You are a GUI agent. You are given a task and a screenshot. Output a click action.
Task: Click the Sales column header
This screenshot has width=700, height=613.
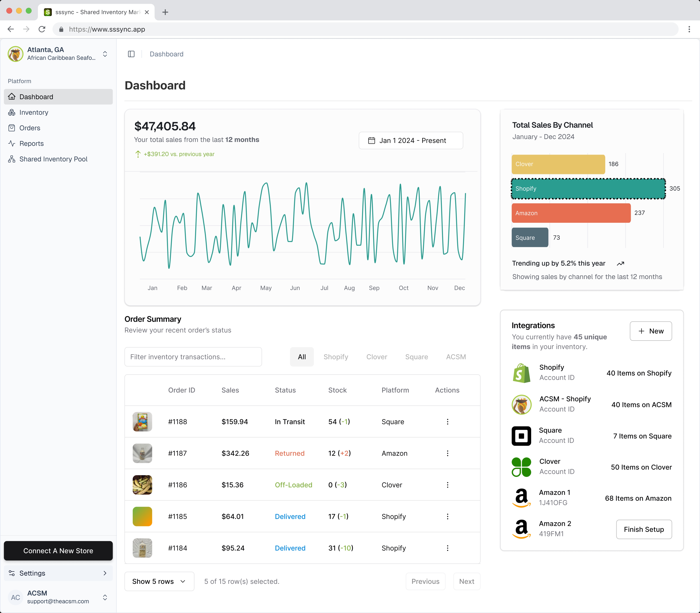tap(230, 390)
